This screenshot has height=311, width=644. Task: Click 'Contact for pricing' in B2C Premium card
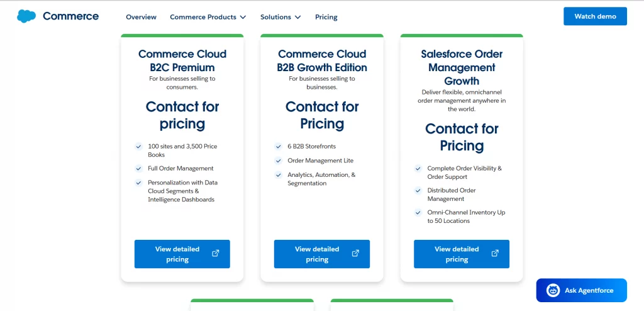(x=182, y=115)
